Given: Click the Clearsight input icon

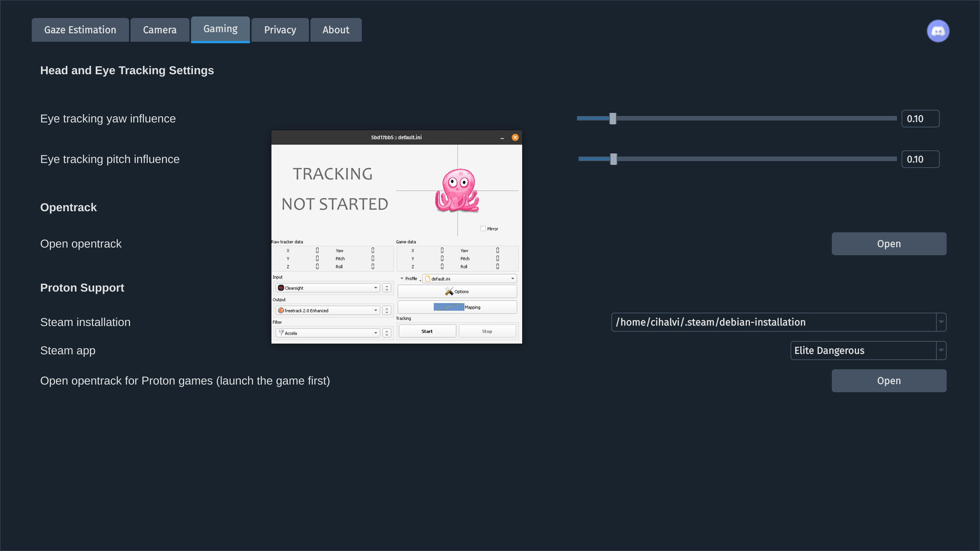Looking at the screenshot, I should 282,288.
